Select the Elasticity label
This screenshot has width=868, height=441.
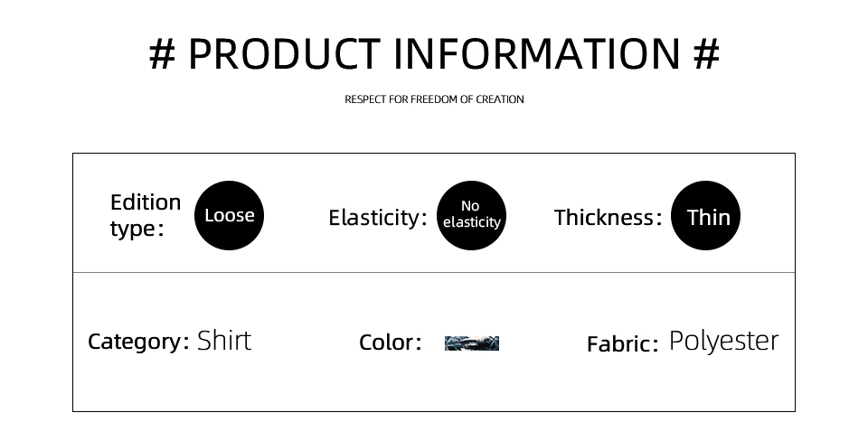click(378, 218)
